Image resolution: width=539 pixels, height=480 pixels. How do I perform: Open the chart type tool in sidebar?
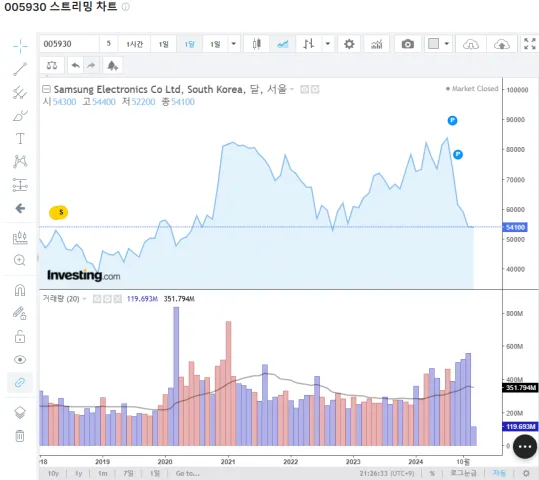20,238
